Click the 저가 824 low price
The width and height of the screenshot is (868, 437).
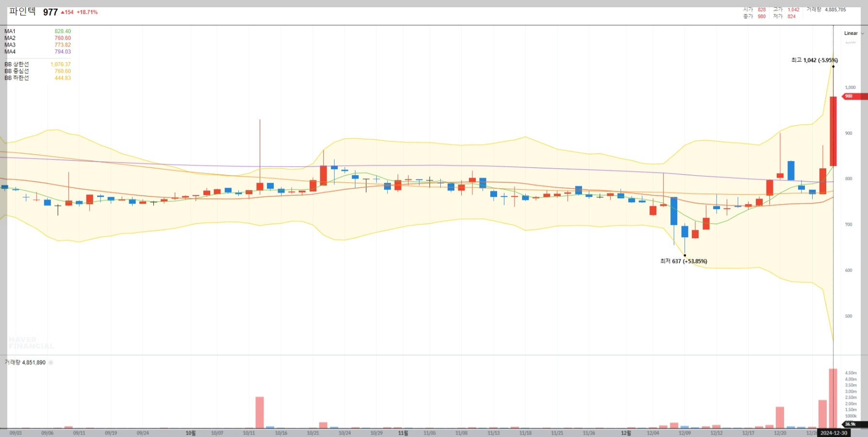click(x=784, y=16)
